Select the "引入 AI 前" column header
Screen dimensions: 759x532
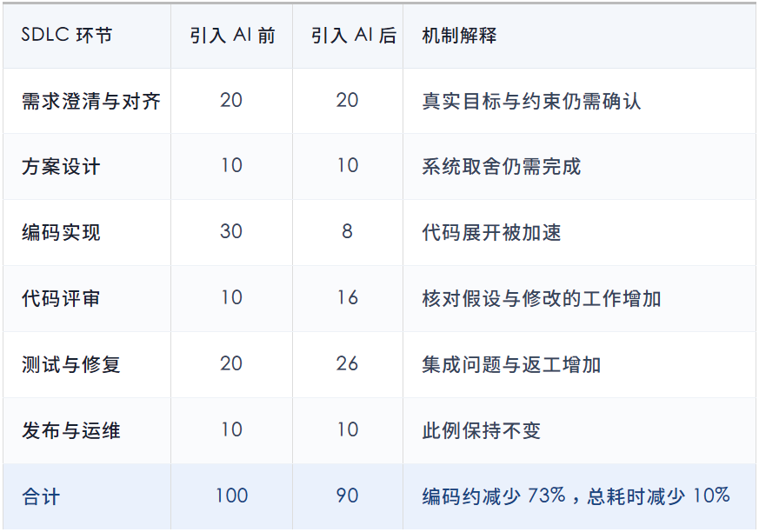232,36
